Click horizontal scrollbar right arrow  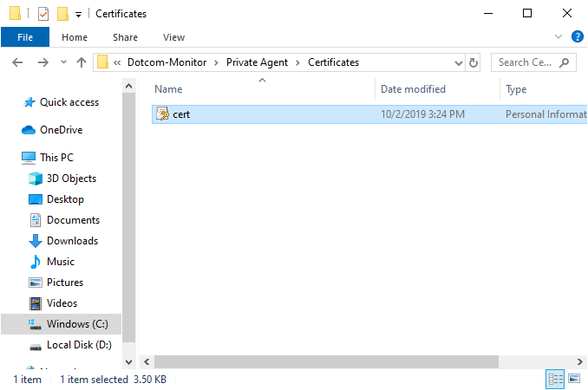click(580, 362)
